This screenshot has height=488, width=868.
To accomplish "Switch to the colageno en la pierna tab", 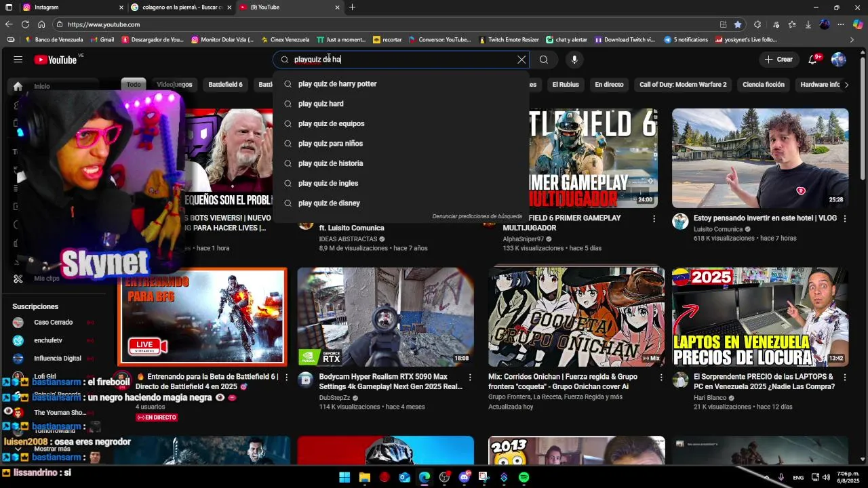I will click(181, 7).
